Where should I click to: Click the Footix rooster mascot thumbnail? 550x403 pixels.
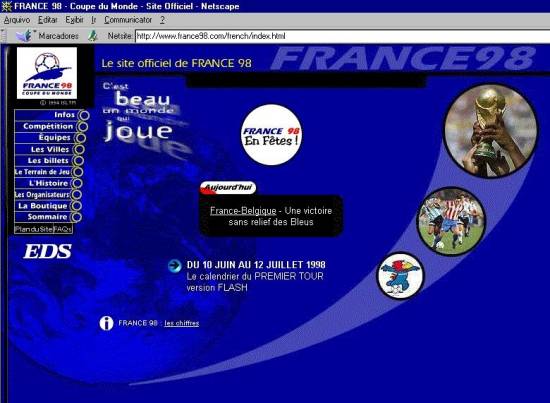[400, 275]
